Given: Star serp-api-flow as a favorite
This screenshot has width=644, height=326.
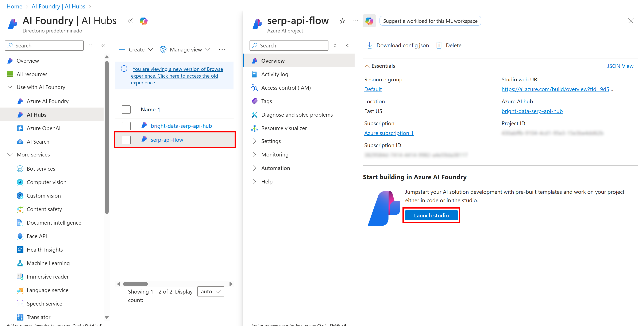Looking at the screenshot, I should 342,21.
